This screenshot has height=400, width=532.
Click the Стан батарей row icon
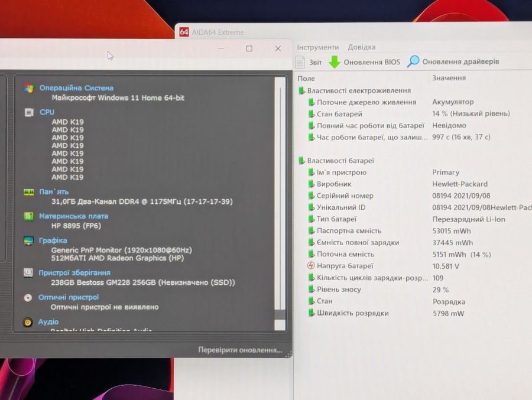click(311, 113)
